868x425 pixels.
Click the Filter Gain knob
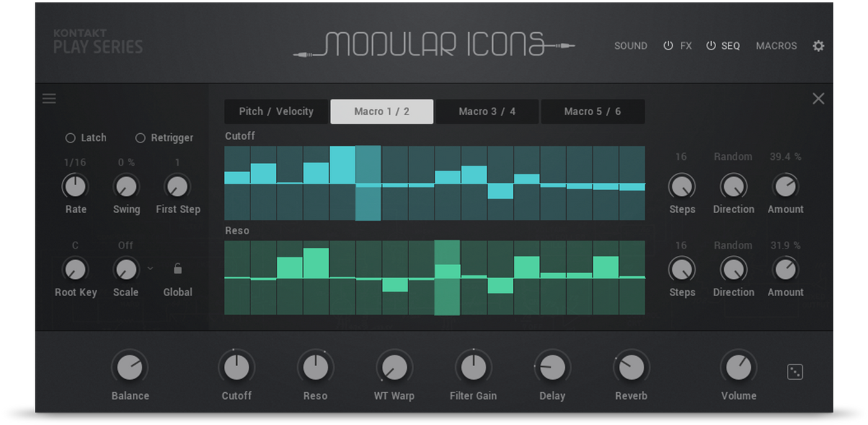pos(473,368)
